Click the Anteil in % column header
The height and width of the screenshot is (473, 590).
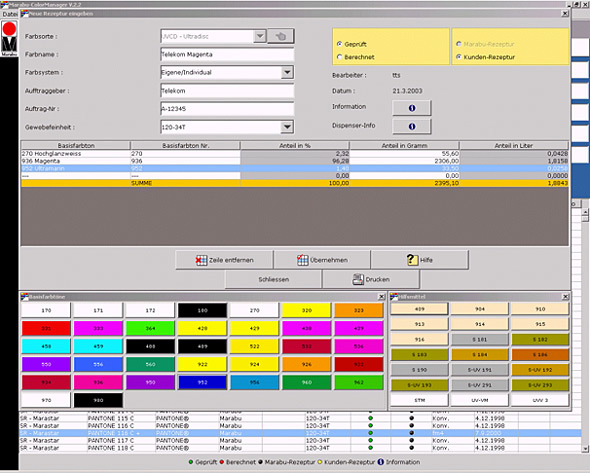(x=295, y=146)
